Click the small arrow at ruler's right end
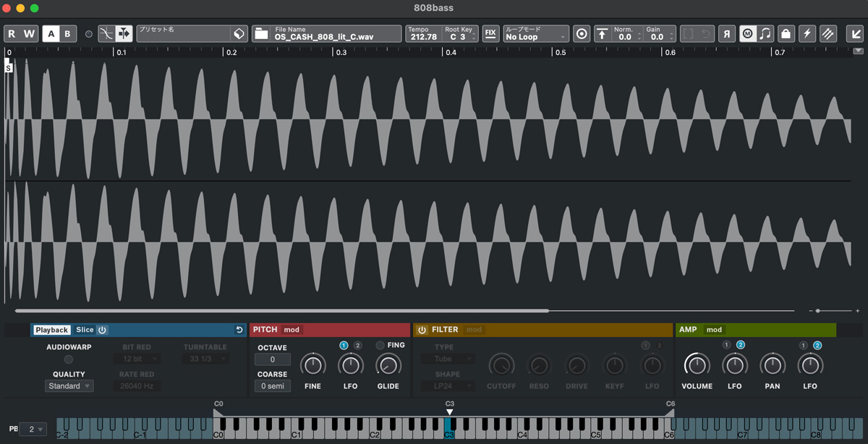 pos(858,51)
